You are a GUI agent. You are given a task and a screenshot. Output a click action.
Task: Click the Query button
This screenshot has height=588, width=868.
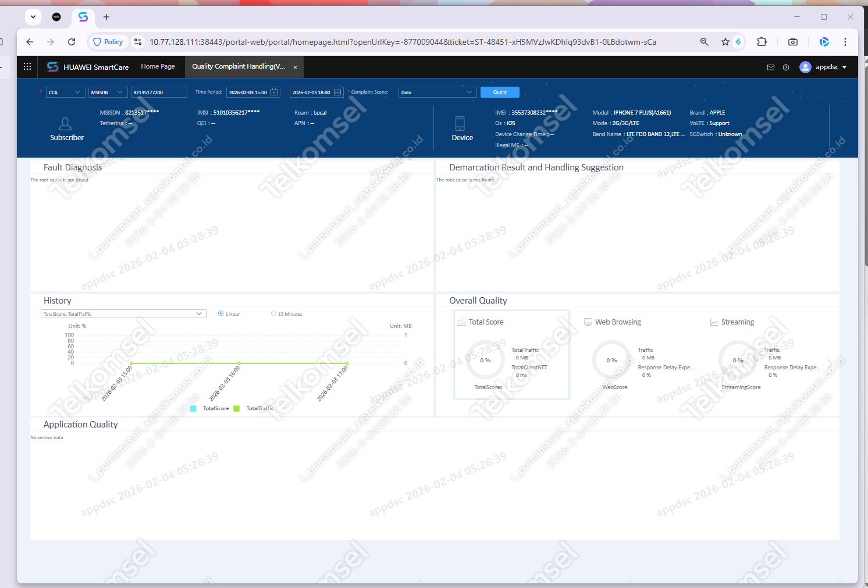pos(500,92)
